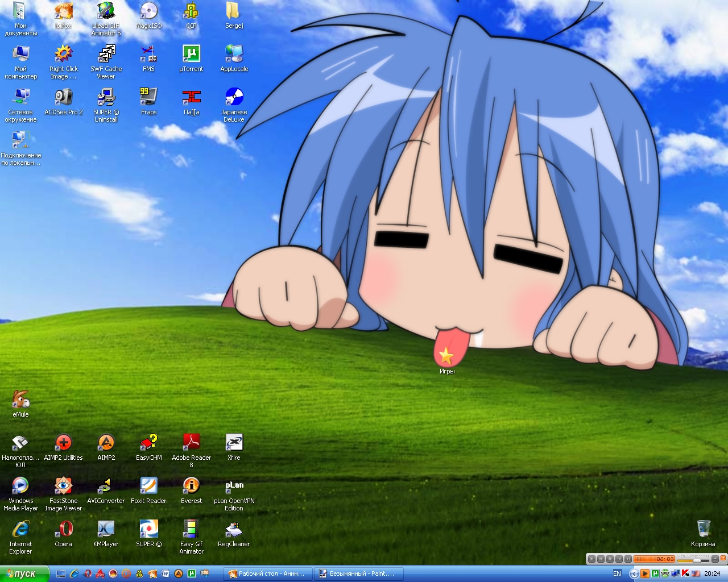Open RegCleaner
The width and height of the screenshot is (728, 582).
click(x=234, y=534)
